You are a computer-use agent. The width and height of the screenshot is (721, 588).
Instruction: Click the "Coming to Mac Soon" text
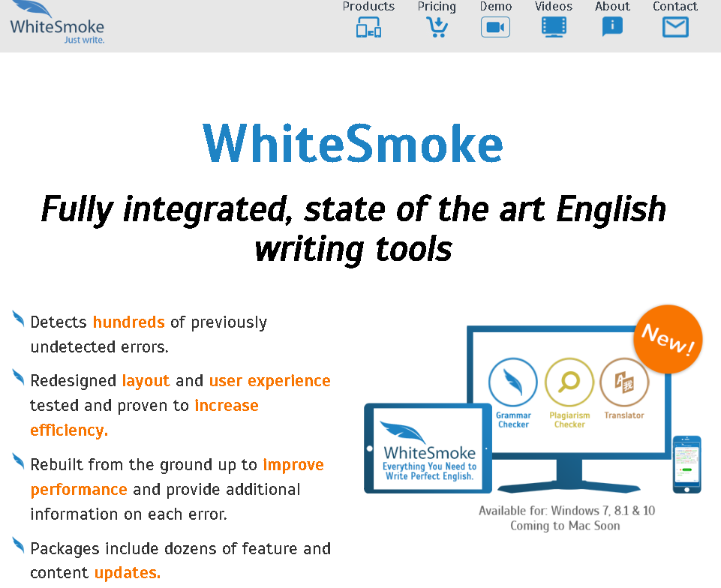coord(565,526)
